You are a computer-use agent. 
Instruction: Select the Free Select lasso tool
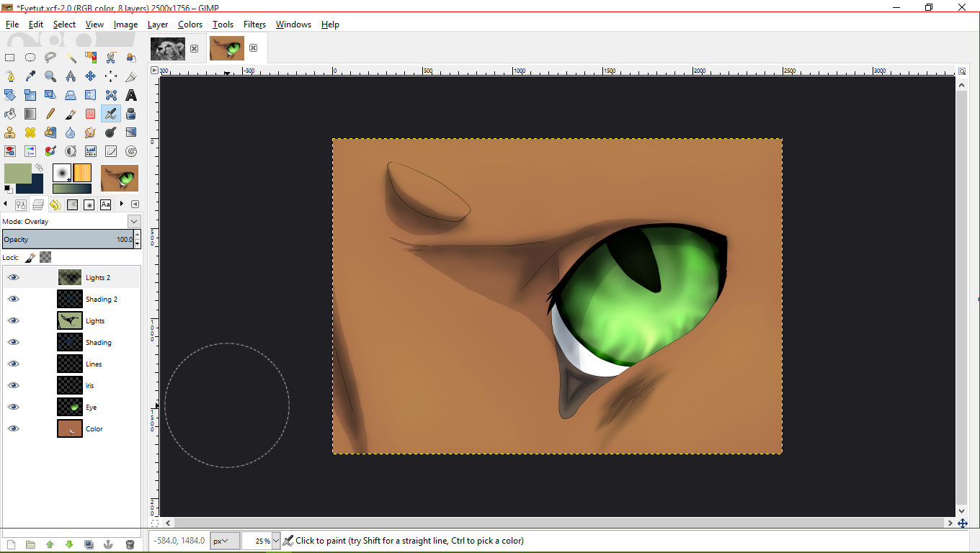(x=50, y=58)
